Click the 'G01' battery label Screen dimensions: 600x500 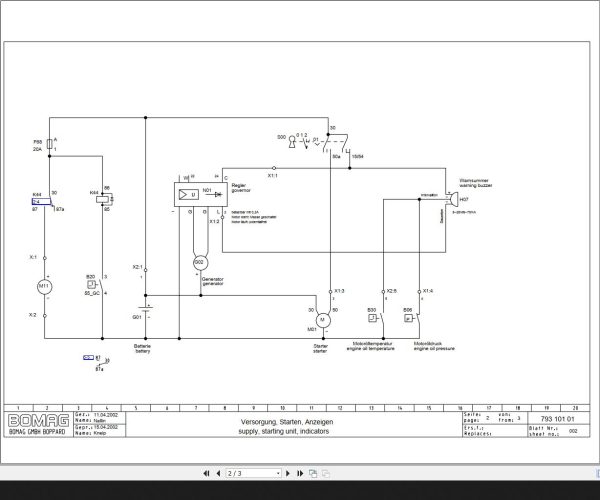[x=137, y=317]
